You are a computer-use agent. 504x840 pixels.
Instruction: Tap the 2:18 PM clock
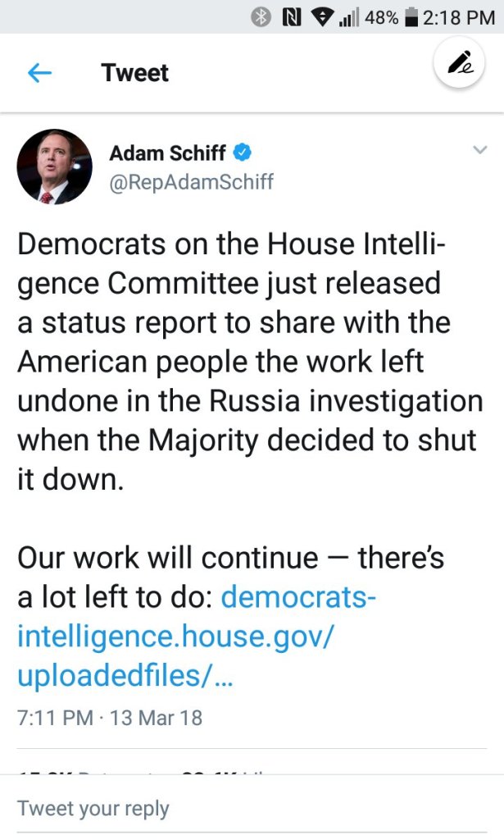coord(459,16)
